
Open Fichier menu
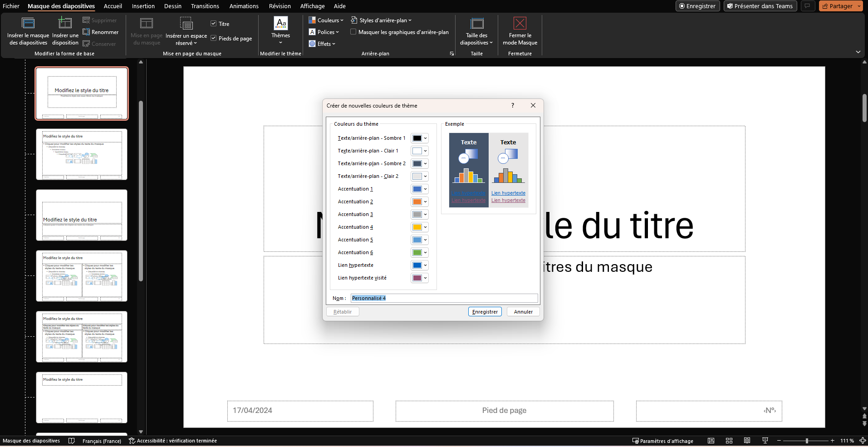11,6
